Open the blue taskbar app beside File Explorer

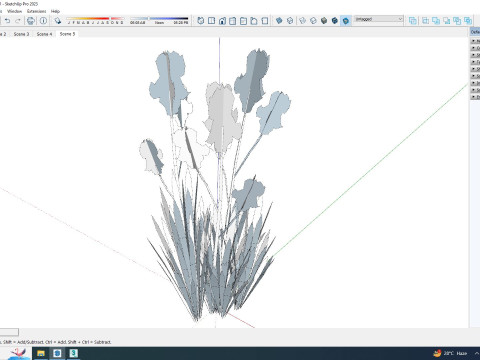pos(57,353)
